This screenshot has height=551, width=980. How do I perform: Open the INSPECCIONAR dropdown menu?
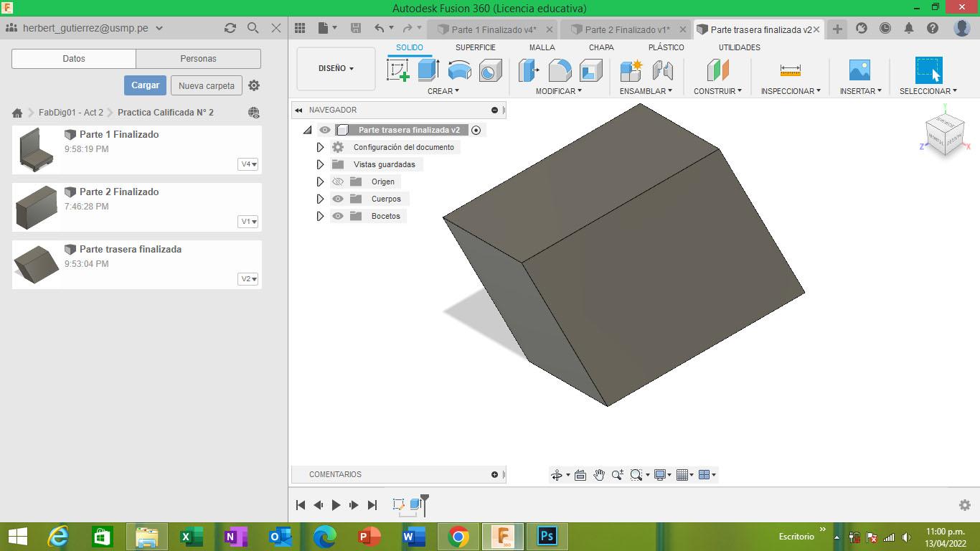tap(791, 91)
